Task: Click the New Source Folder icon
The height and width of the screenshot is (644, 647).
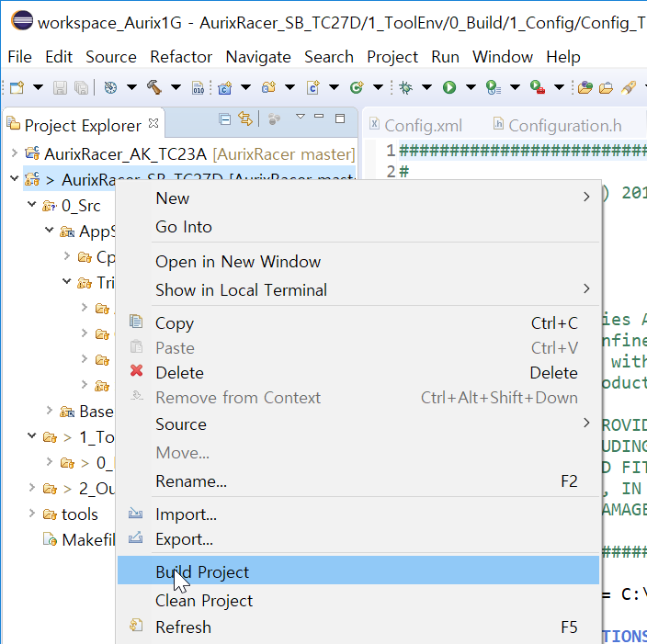Action: coord(268,87)
